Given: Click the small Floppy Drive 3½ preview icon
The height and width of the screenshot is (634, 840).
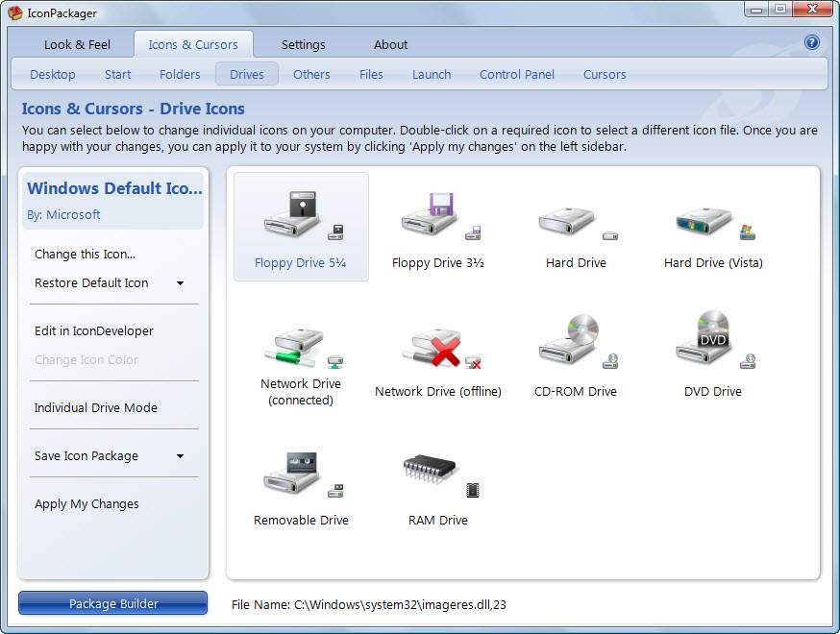Looking at the screenshot, I should coord(473,232).
